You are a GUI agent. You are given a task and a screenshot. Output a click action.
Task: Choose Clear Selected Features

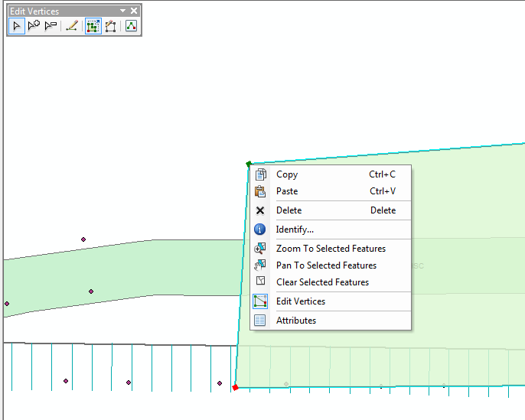tap(331, 282)
